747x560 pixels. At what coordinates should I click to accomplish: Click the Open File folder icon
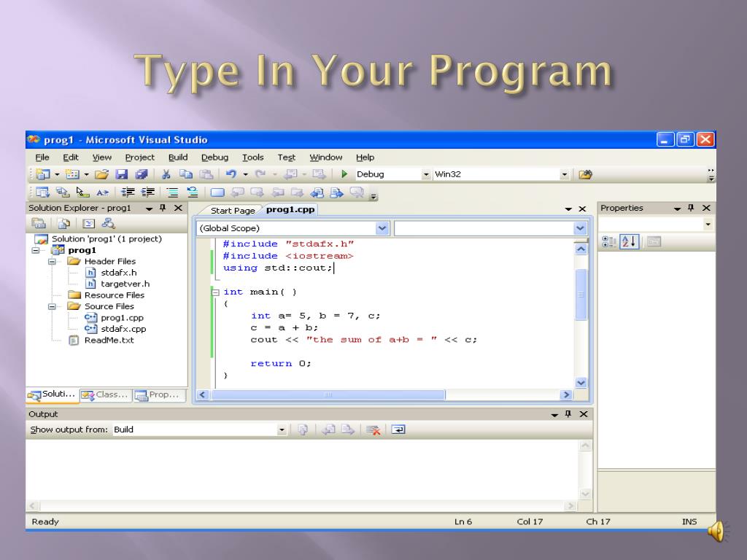101,174
